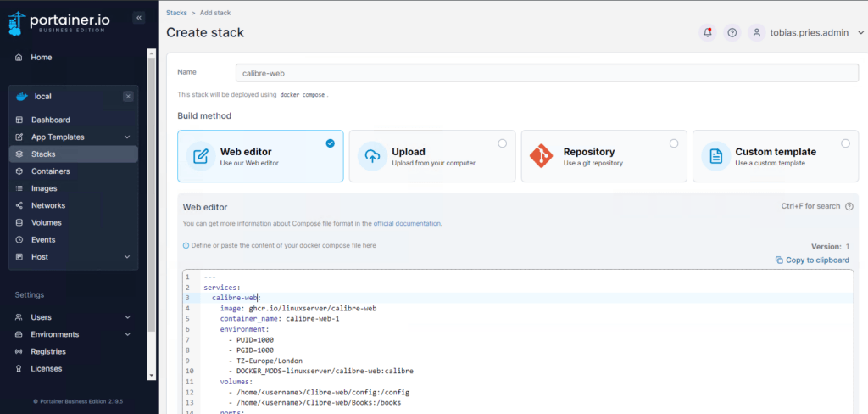Click the stack Name input field
The image size is (868, 414).
coord(547,73)
